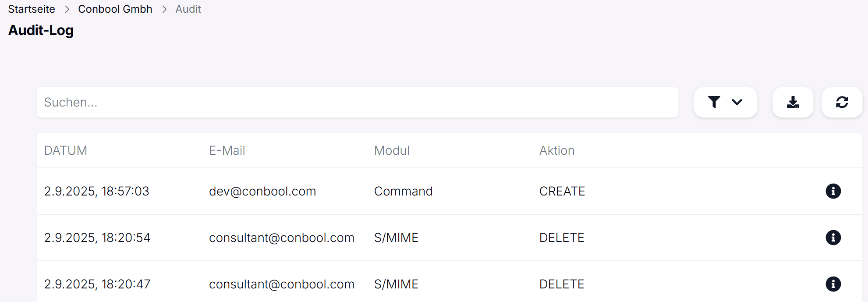Select the 2.9.2025, 18:20:54 date cell
Viewport: 868px width, 302px height.
click(97, 238)
